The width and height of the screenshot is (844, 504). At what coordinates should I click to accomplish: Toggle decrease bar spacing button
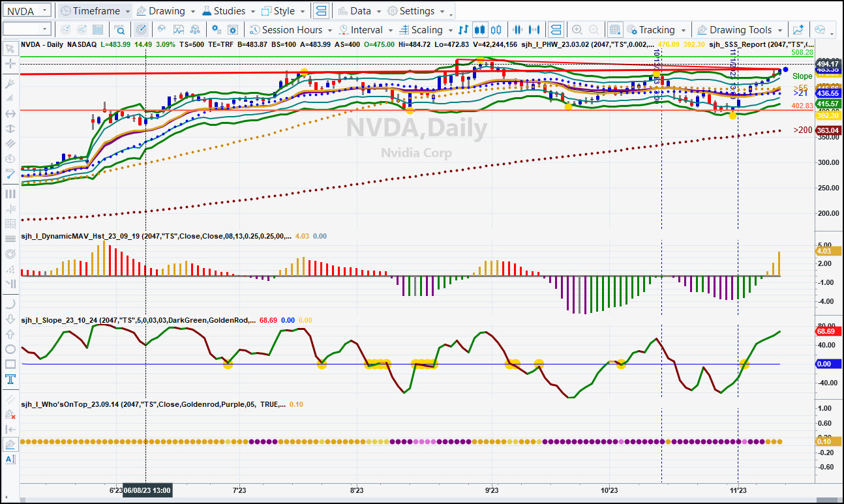[x=518, y=30]
